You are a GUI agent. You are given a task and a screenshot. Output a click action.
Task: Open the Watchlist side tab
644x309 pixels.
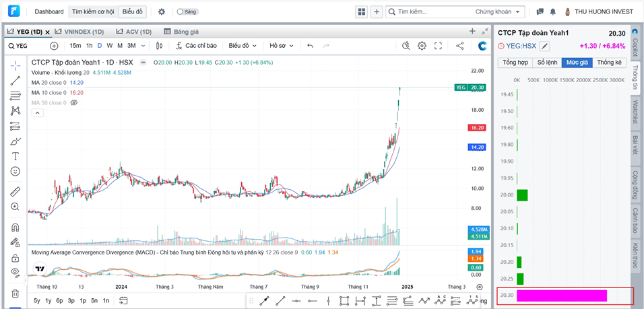[x=635, y=114]
